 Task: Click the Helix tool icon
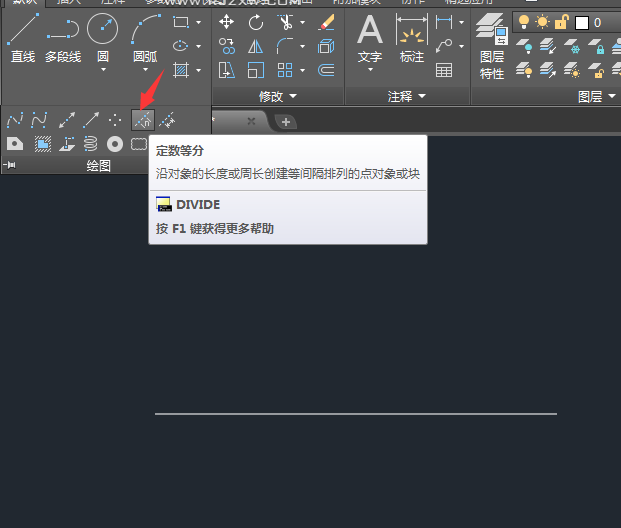click(91, 144)
